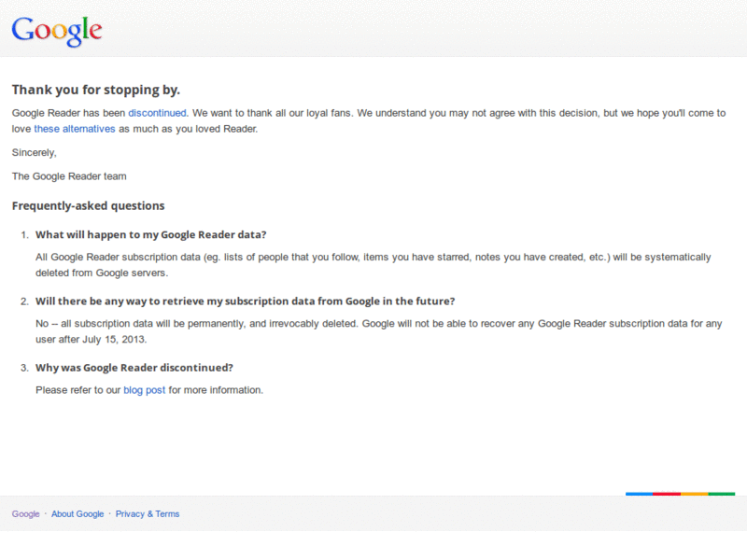Click the "Sincerely," line
The width and height of the screenshot is (747, 560).
(35, 153)
